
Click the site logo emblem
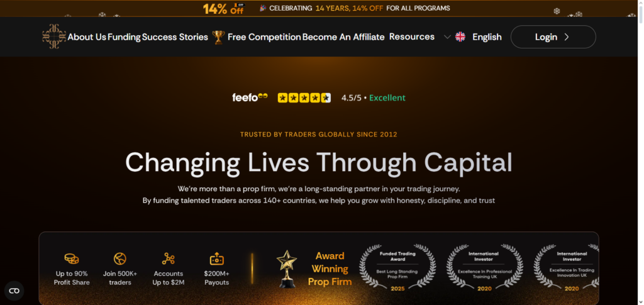coord(54,36)
